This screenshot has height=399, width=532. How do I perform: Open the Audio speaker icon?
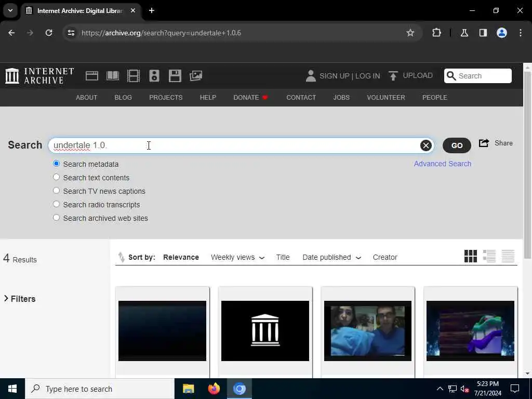tap(154, 76)
